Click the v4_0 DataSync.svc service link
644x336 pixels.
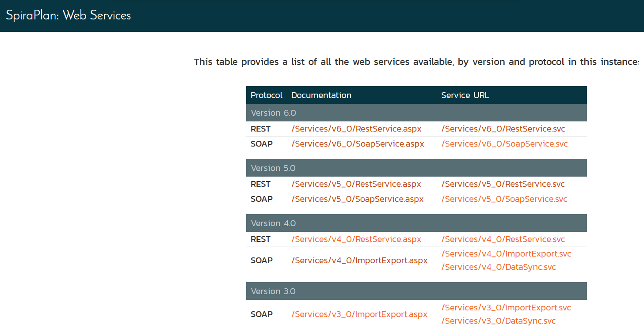click(x=499, y=267)
